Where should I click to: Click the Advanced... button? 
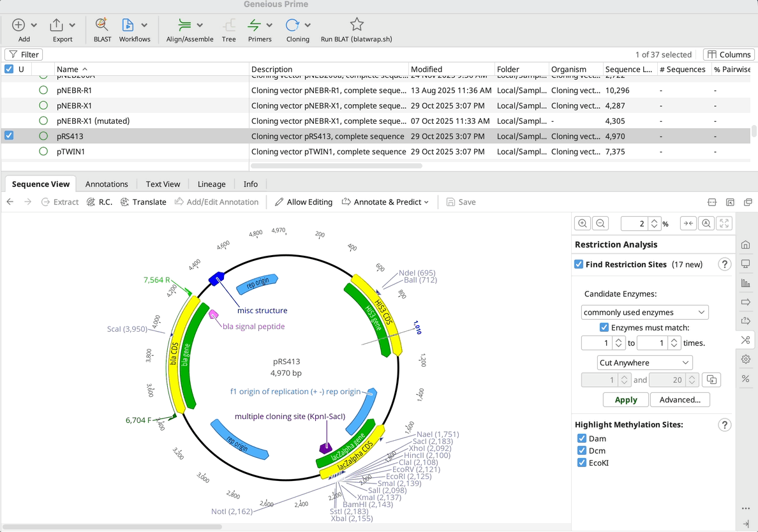(x=680, y=400)
